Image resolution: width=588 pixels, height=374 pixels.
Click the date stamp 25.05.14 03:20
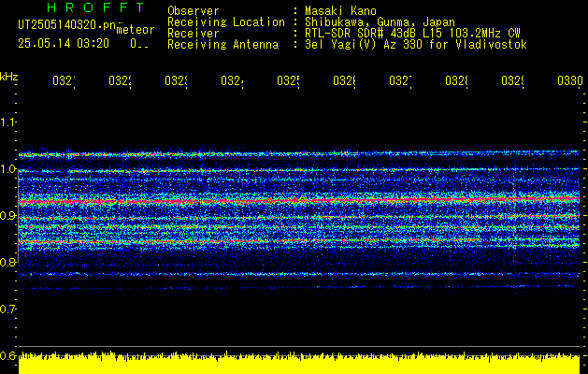click(x=64, y=44)
